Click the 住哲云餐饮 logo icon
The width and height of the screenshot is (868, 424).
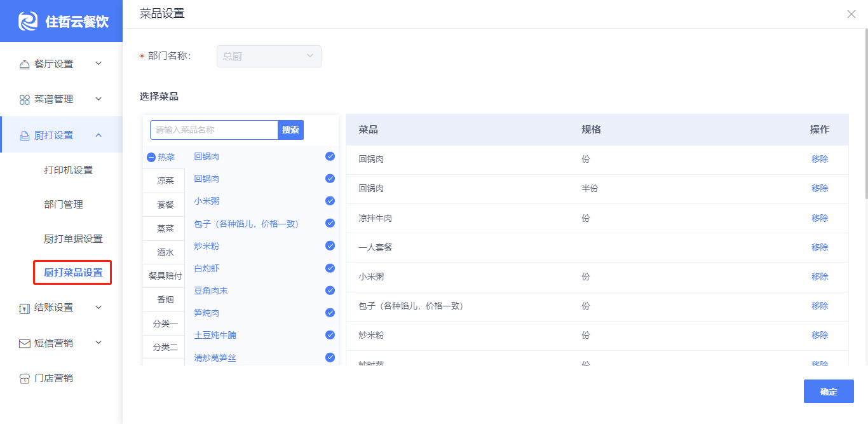(x=29, y=21)
